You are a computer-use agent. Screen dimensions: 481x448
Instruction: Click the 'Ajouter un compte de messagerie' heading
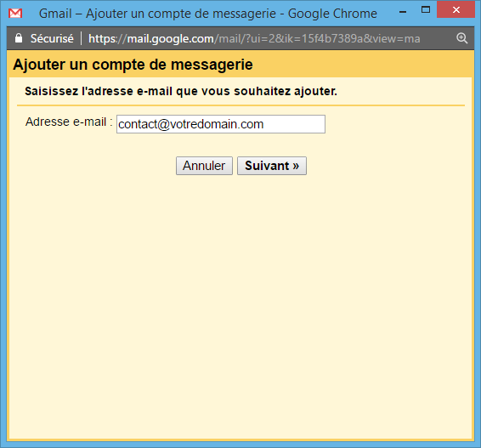click(133, 65)
